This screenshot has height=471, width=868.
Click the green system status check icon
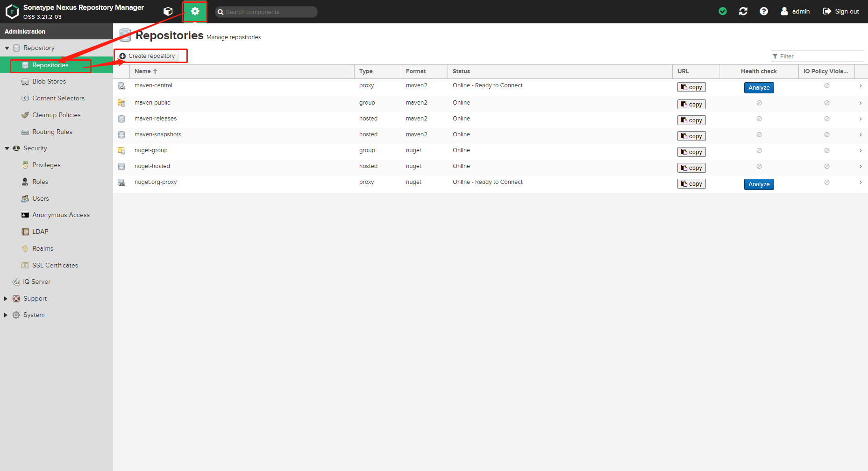(723, 11)
